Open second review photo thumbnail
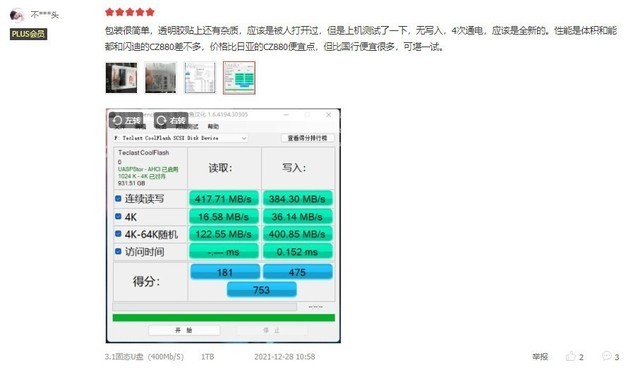 161,78
